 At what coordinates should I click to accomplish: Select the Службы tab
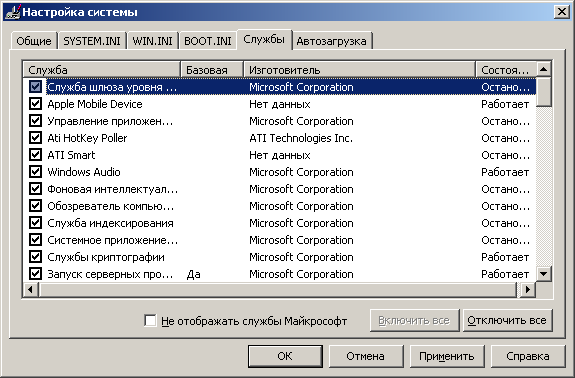[264, 39]
